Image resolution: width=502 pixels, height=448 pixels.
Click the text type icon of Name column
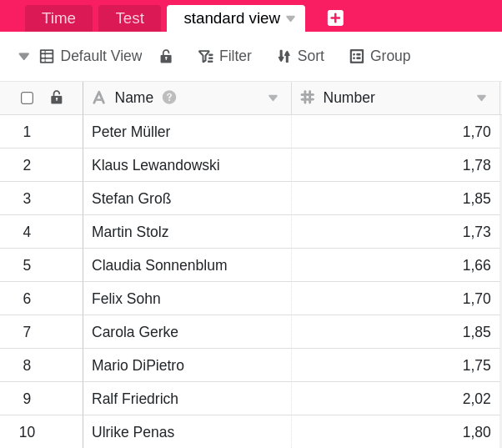click(99, 98)
